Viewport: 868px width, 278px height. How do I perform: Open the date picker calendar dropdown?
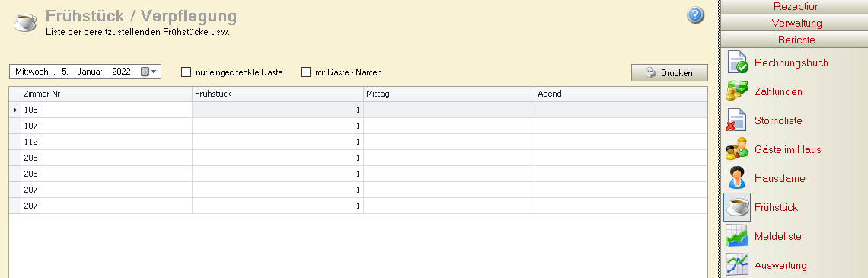tap(149, 72)
